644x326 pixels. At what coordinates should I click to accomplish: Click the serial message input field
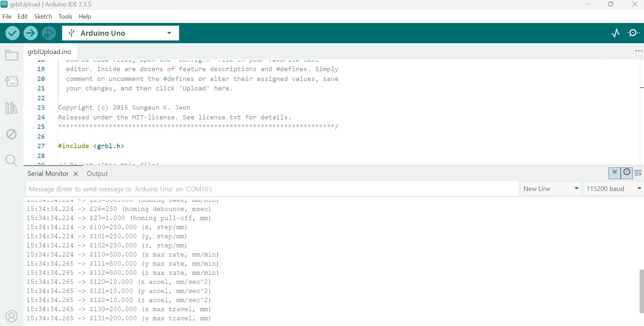click(272, 189)
